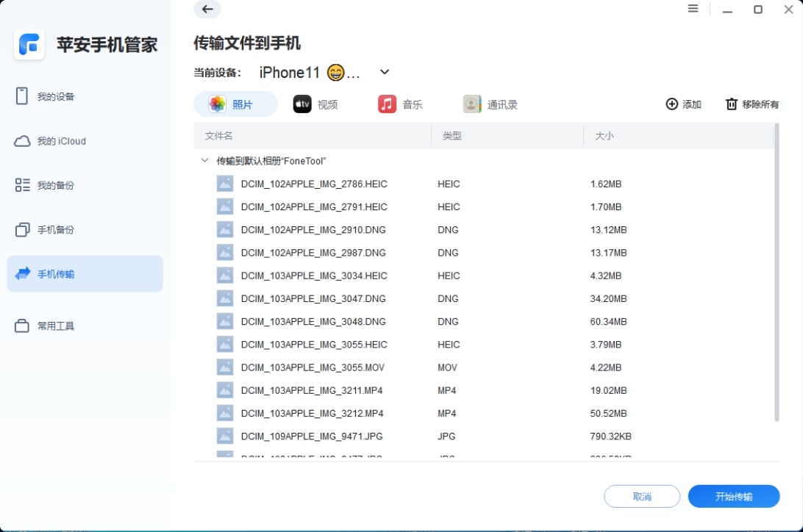Sort by the 大小 column header
The image size is (803, 532).
(x=604, y=136)
